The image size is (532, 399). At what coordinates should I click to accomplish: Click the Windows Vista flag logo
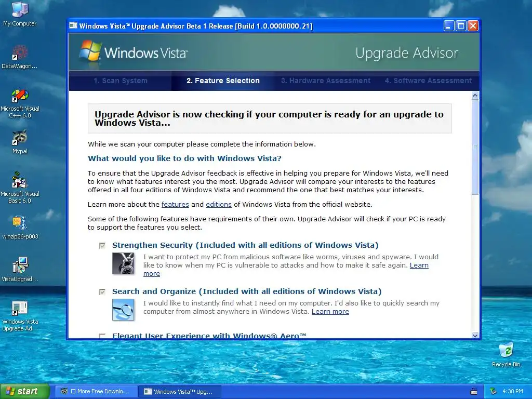click(x=90, y=51)
